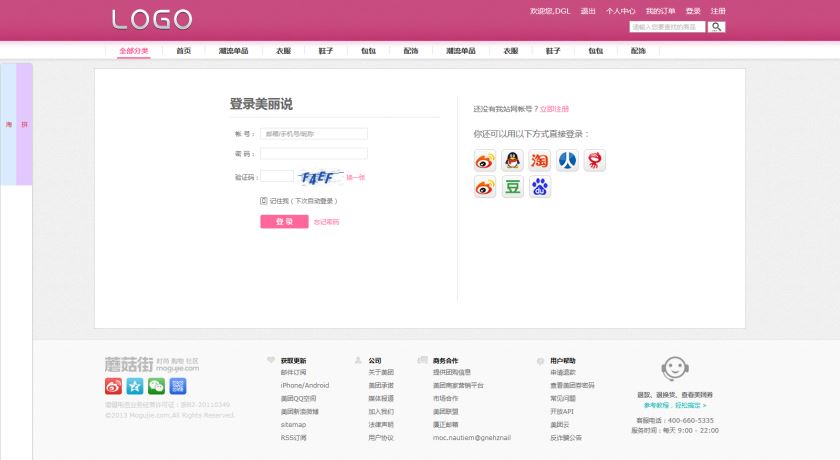Click the LOGO in the header

[152, 20]
